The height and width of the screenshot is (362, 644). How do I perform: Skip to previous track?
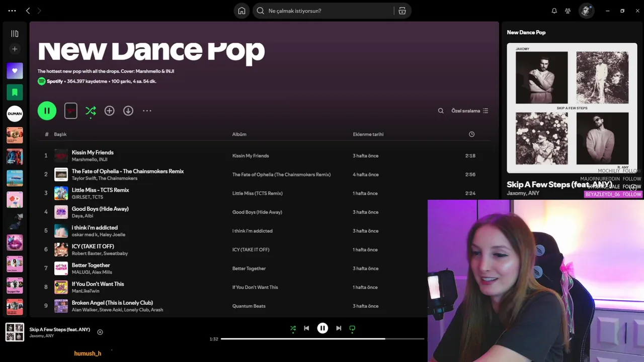[x=306, y=328]
